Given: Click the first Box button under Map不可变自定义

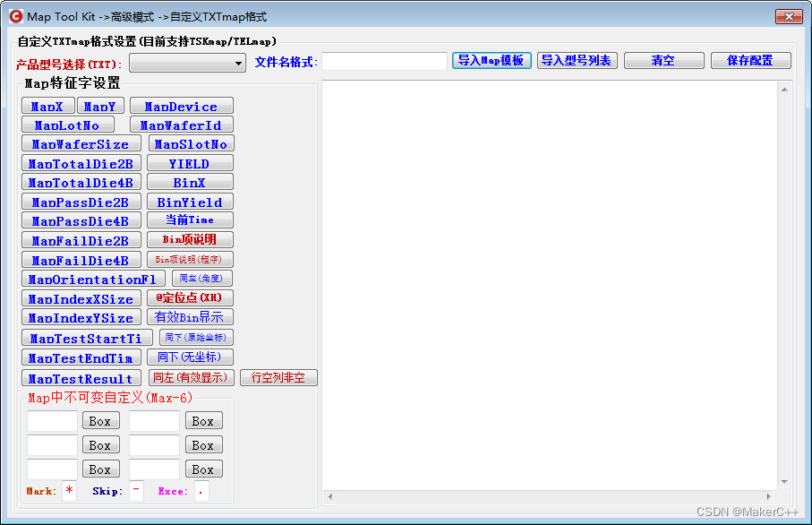Looking at the screenshot, I should pos(100,420).
